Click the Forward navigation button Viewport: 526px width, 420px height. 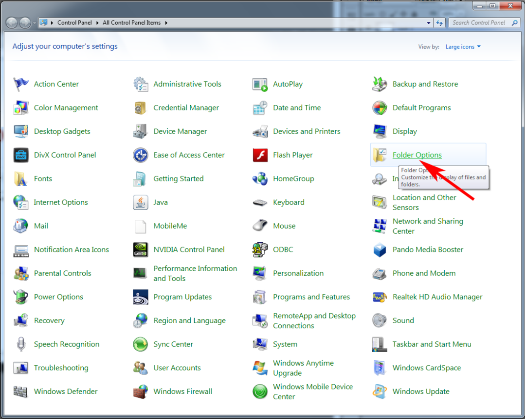tap(25, 23)
